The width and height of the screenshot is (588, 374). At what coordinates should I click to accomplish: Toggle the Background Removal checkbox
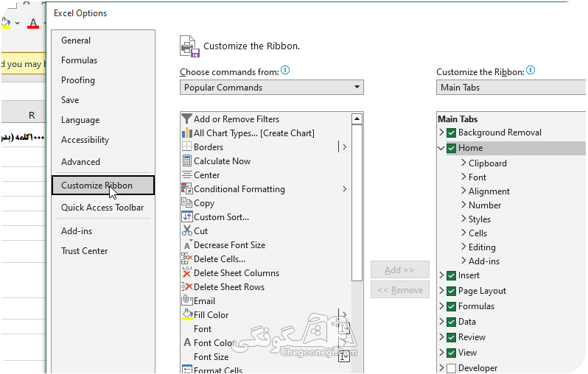[452, 133]
